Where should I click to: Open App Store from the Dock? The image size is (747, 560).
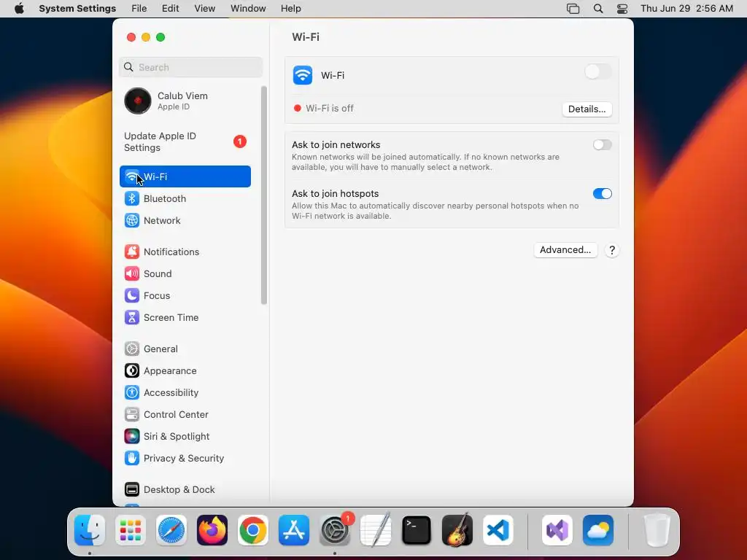(x=294, y=530)
